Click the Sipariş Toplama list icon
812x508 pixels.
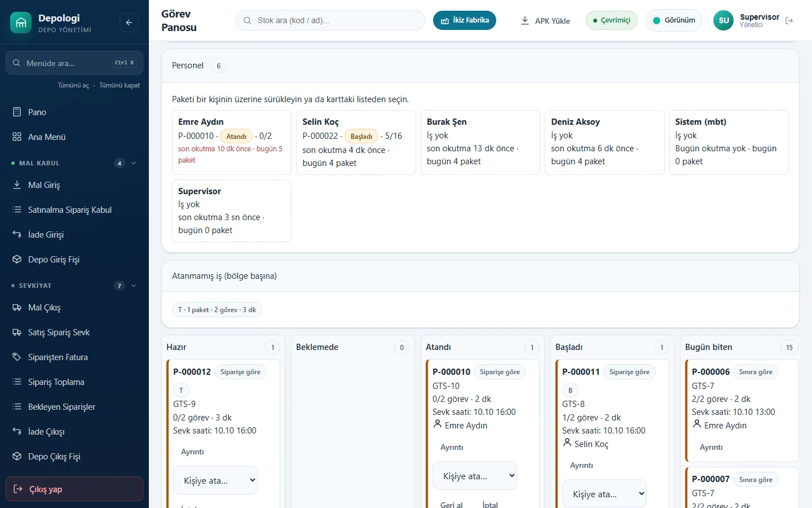click(17, 382)
